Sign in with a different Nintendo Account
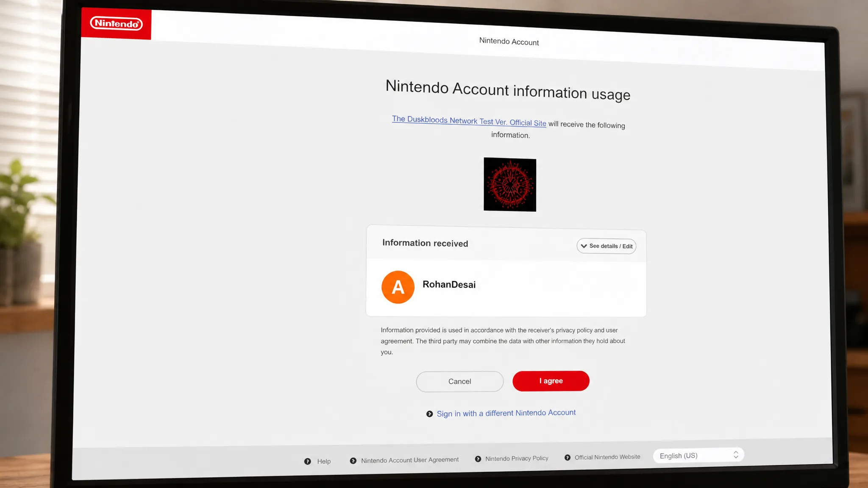 [x=501, y=413]
